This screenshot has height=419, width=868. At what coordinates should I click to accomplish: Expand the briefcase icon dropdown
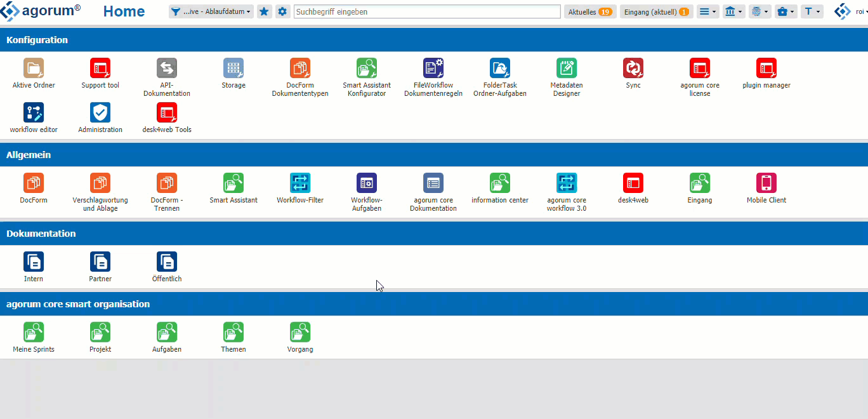click(x=786, y=11)
